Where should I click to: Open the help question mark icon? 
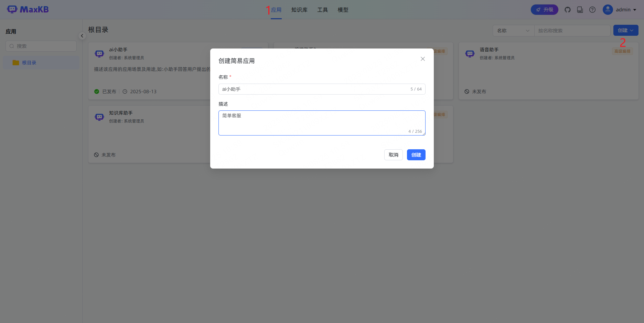click(x=592, y=10)
